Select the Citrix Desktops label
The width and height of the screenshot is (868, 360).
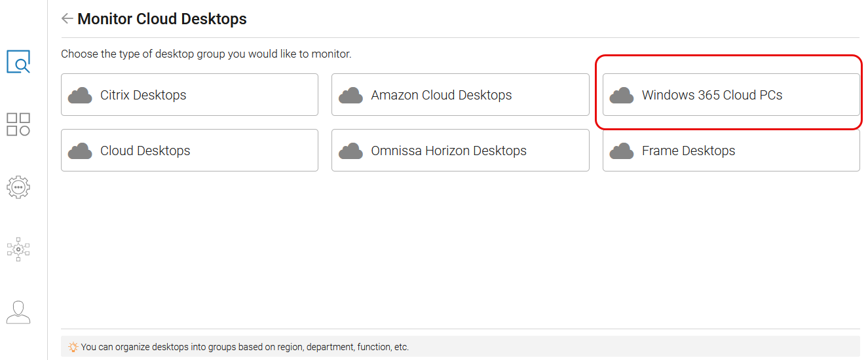143,95
